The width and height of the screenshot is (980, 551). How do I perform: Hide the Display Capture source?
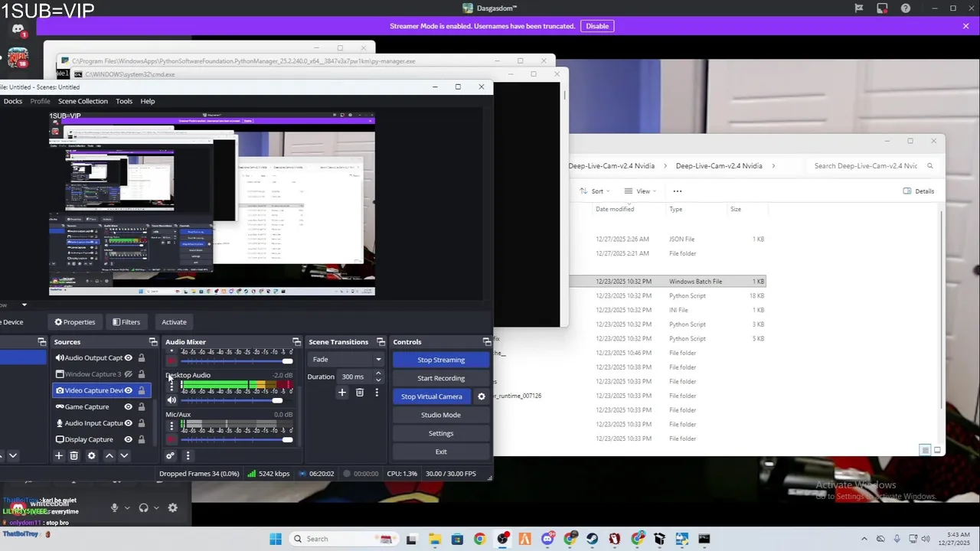click(129, 439)
